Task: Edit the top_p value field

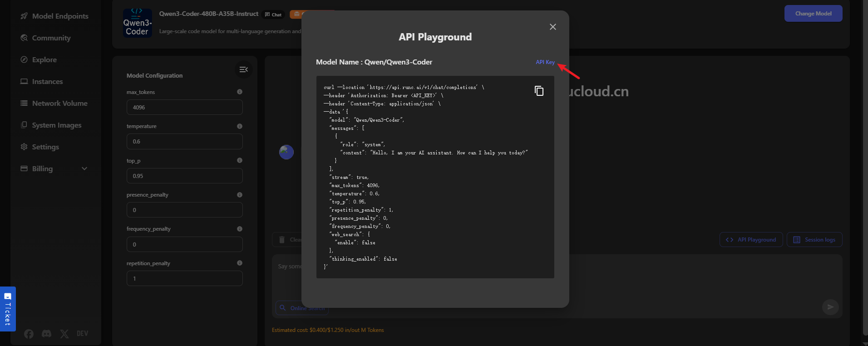Action: (x=184, y=176)
